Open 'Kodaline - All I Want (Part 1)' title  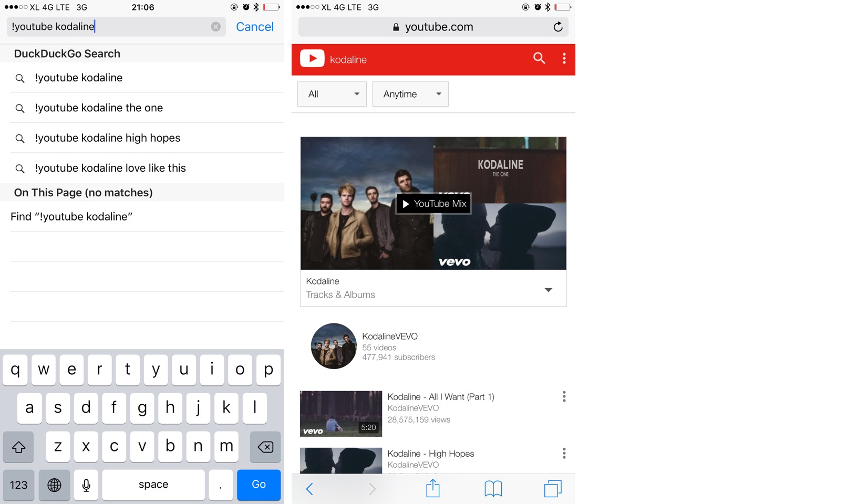tap(441, 397)
